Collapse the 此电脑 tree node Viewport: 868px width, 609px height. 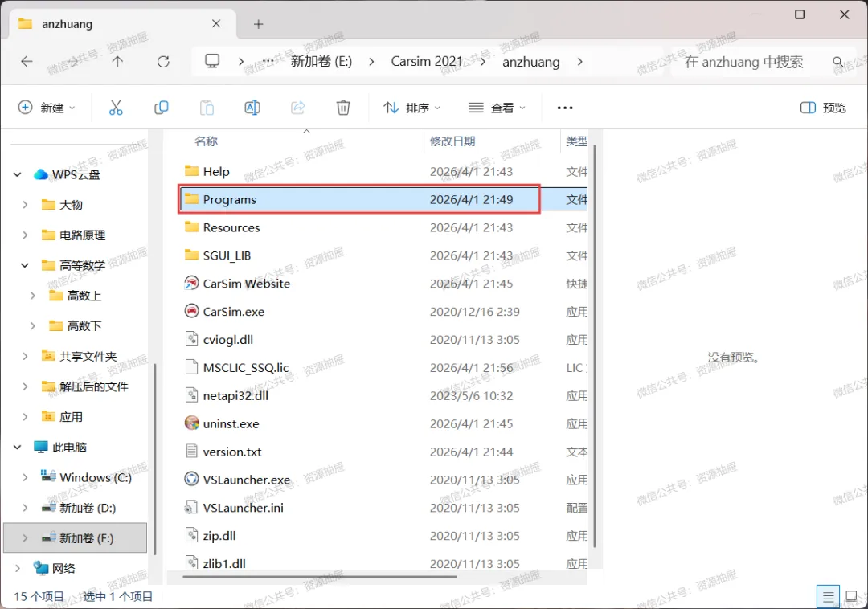[x=17, y=447]
